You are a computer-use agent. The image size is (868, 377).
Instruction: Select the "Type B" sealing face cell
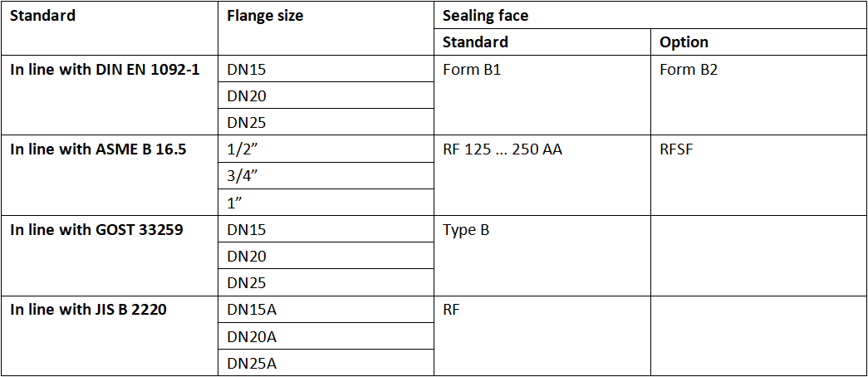[466, 229]
